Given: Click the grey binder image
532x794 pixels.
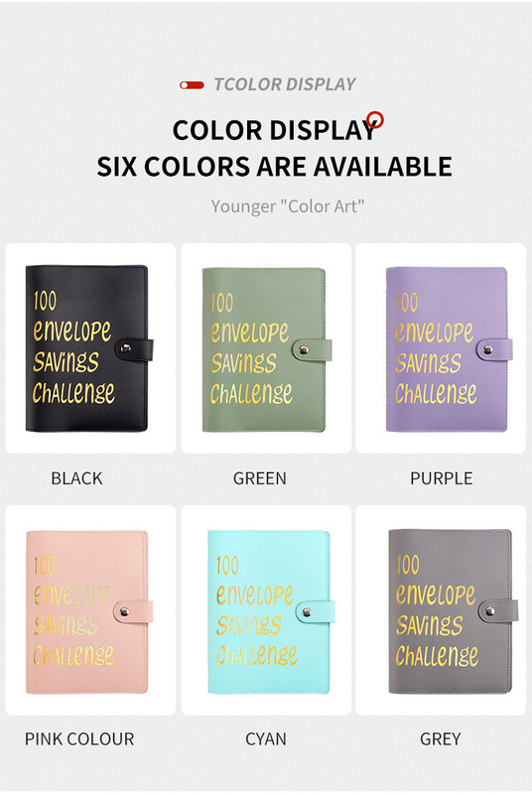Looking at the screenshot, I should click(x=453, y=611).
